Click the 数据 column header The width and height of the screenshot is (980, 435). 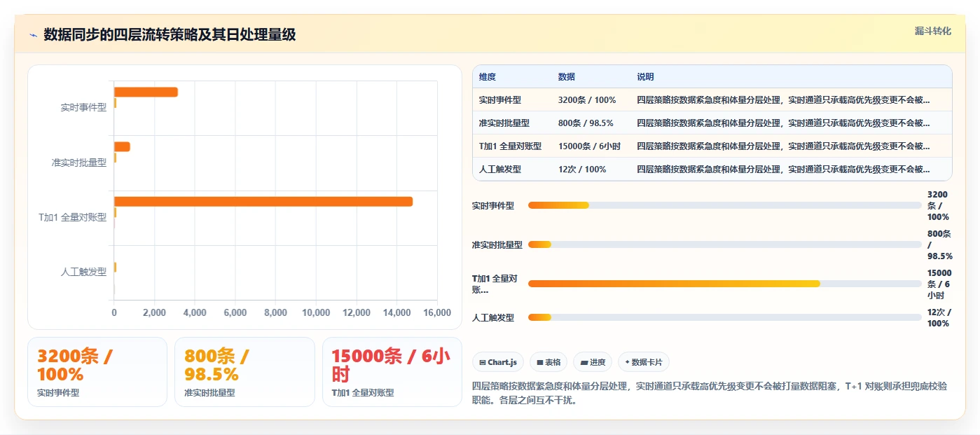coord(567,77)
